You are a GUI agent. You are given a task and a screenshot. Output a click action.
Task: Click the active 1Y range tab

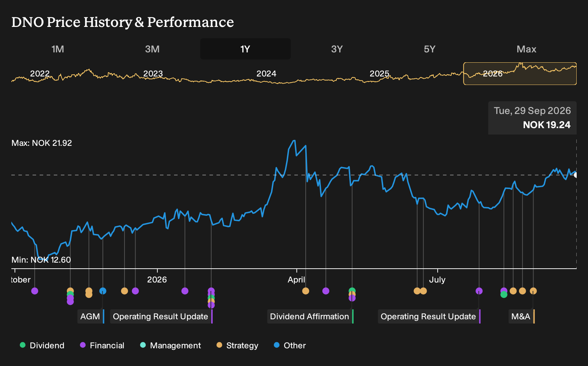(245, 49)
